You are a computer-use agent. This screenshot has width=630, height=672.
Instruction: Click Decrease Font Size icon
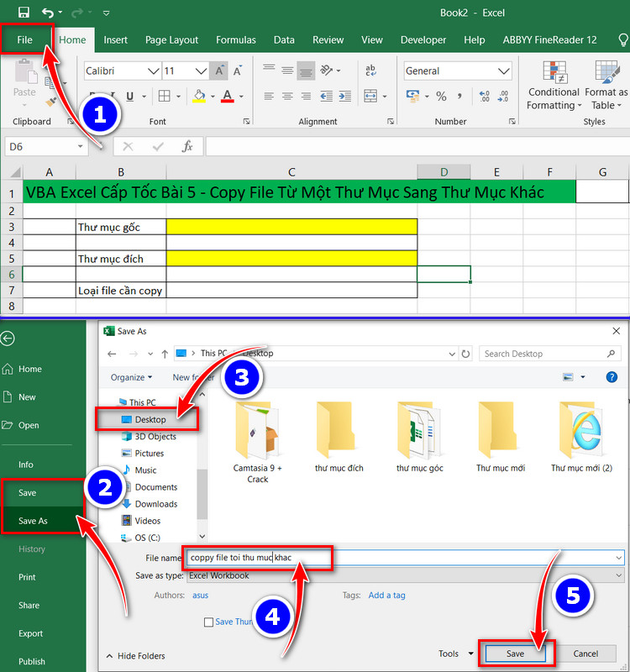click(x=238, y=71)
